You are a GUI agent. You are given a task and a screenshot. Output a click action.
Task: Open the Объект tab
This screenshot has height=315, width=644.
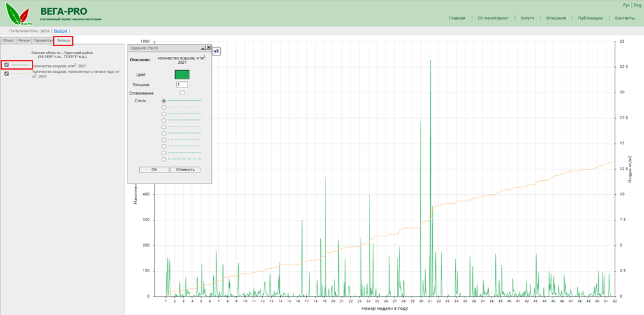tap(8, 40)
